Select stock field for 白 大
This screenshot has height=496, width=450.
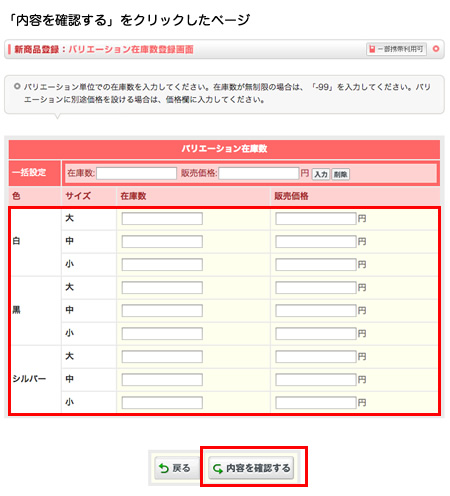point(162,219)
